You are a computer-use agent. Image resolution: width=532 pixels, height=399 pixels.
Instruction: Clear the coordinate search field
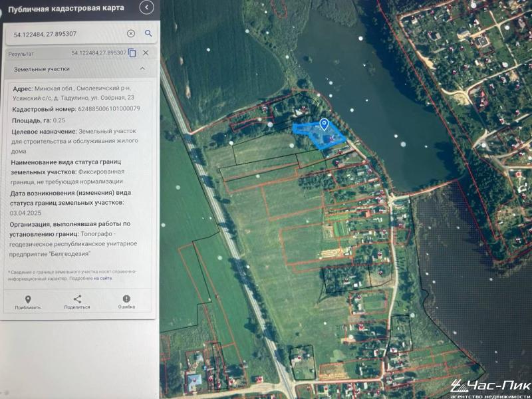(131, 33)
